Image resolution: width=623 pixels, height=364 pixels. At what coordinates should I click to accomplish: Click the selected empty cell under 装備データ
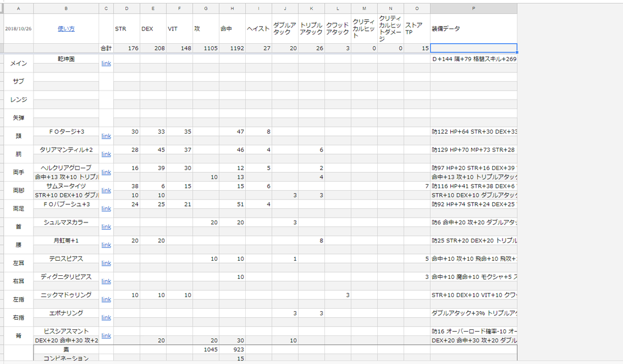coord(473,48)
